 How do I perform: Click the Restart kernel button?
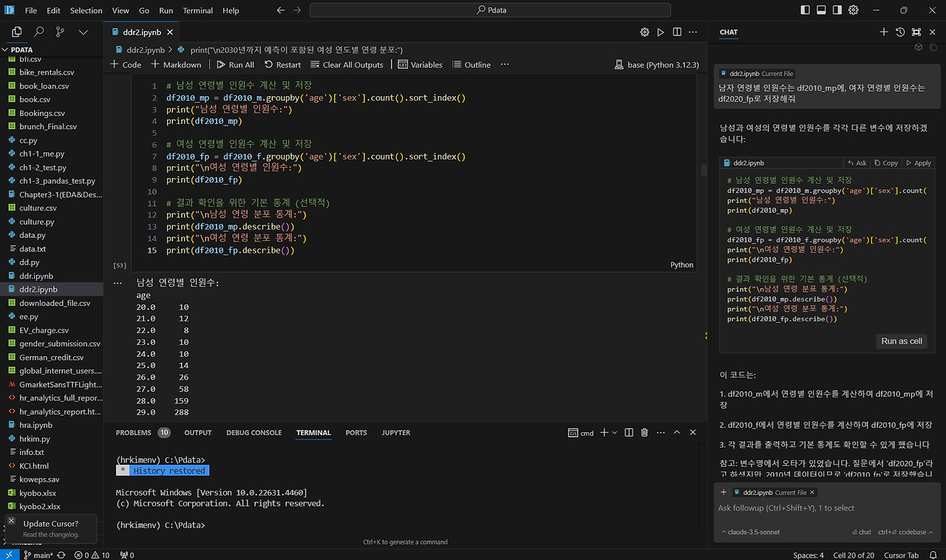pos(282,64)
